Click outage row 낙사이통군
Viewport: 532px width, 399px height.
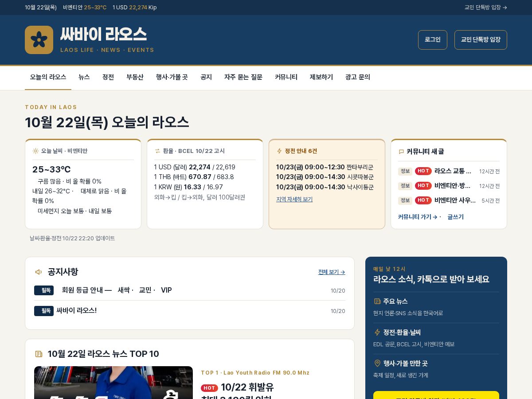[x=325, y=187]
